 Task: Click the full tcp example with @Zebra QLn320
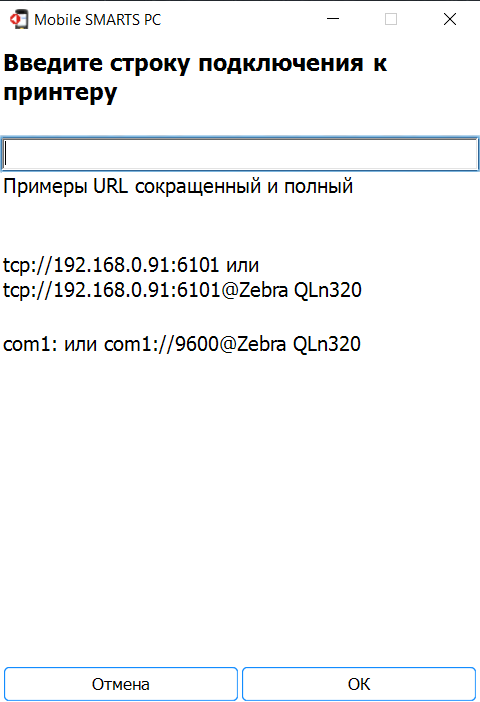pos(182,290)
